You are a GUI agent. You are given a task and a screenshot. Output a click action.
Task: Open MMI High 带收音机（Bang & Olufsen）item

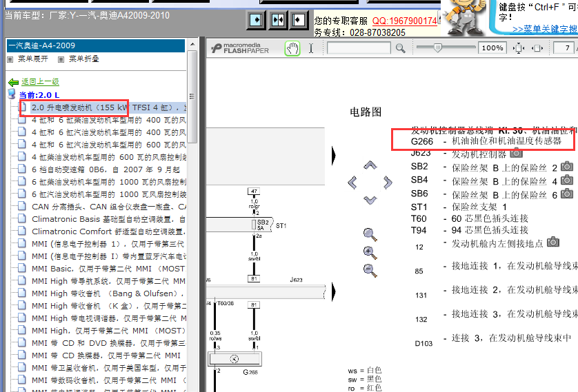point(109,293)
